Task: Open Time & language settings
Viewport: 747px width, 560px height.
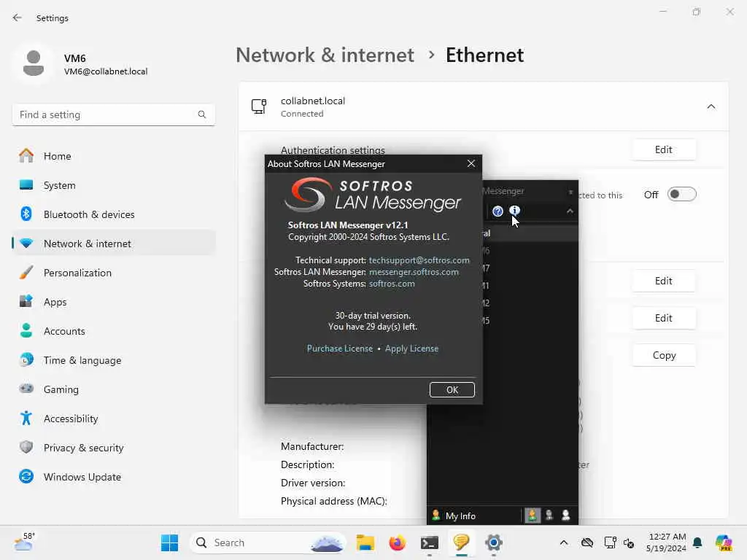Action: click(x=113, y=360)
